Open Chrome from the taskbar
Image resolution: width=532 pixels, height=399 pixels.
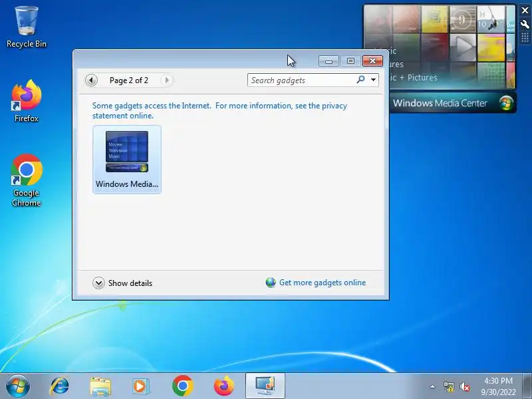[x=182, y=386]
